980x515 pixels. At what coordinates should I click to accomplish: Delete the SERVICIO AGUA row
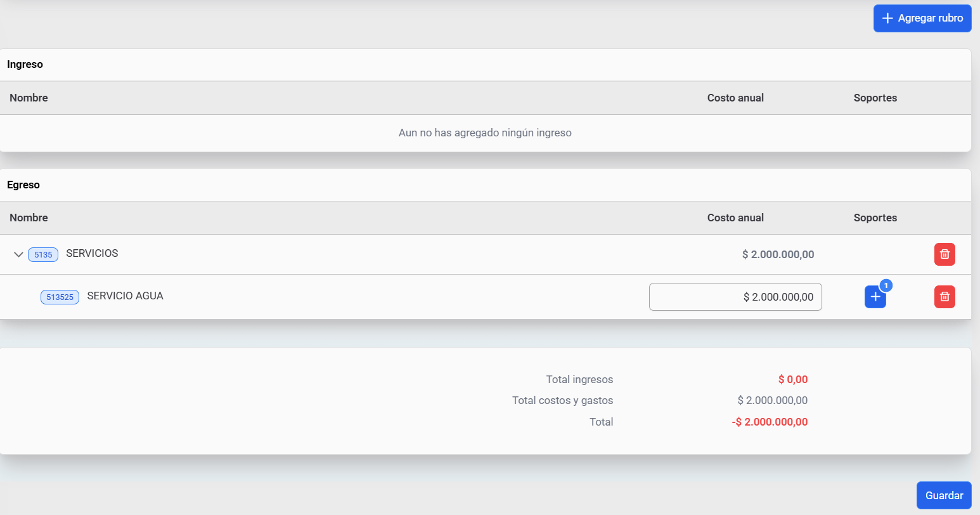945,297
